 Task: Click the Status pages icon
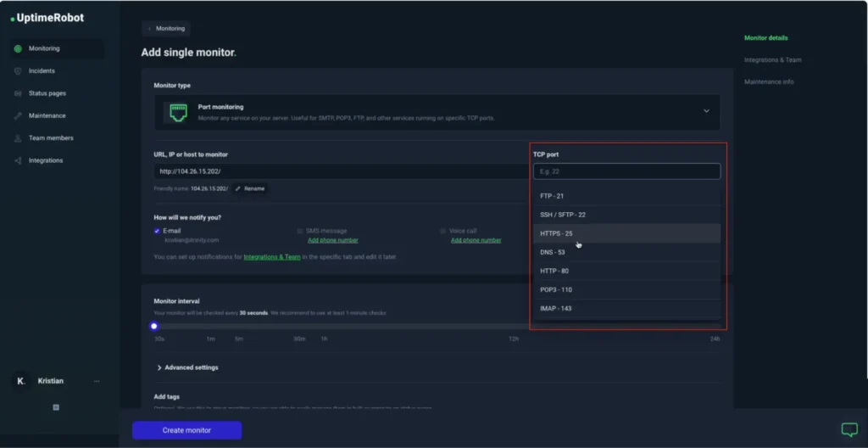pyautogui.click(x=18, y=93)
